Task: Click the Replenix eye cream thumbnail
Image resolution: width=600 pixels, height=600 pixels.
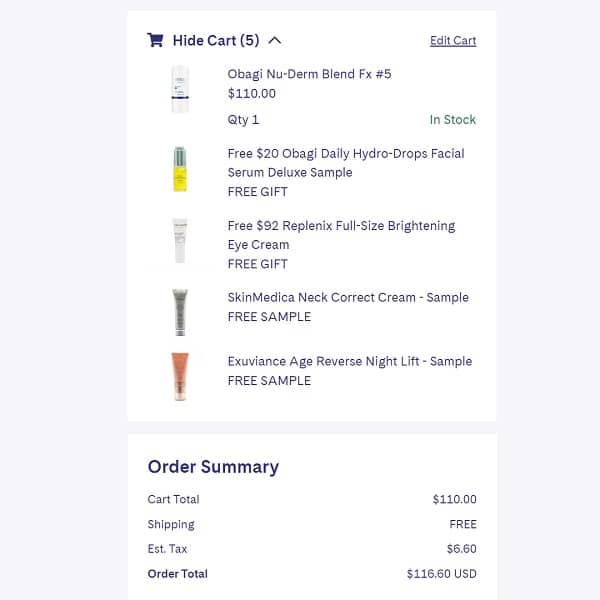Action: (180, 240)
